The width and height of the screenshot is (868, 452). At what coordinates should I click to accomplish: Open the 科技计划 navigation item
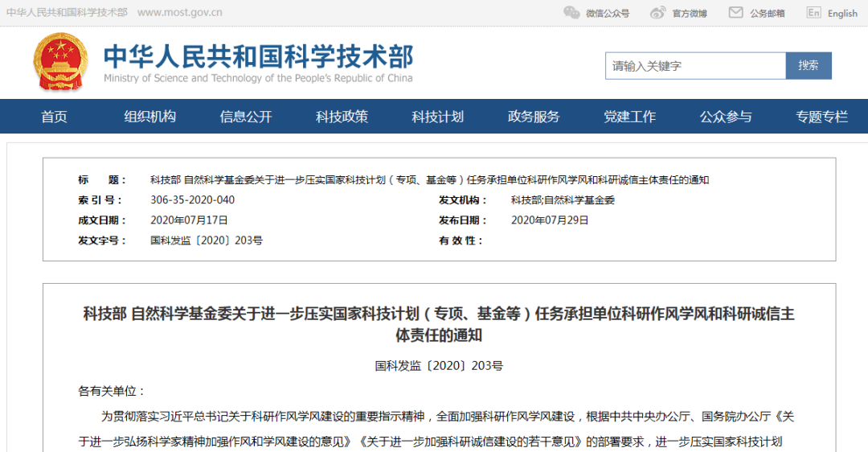pos(438,117)
